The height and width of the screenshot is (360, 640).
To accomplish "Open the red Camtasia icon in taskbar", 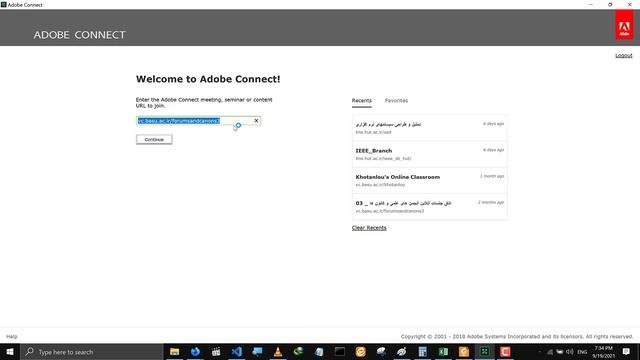I will (x=505, y=351).
